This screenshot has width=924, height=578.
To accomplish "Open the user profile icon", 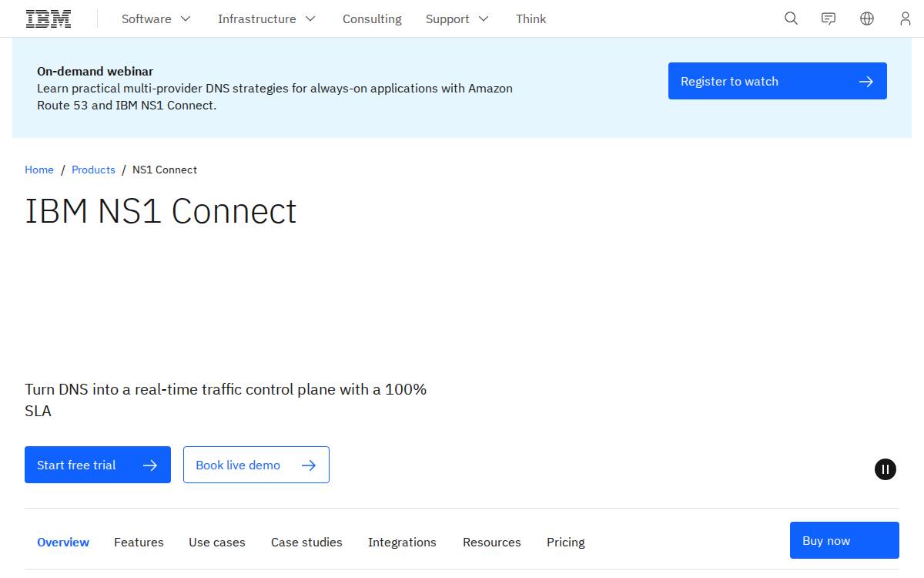I will [906, 18].
